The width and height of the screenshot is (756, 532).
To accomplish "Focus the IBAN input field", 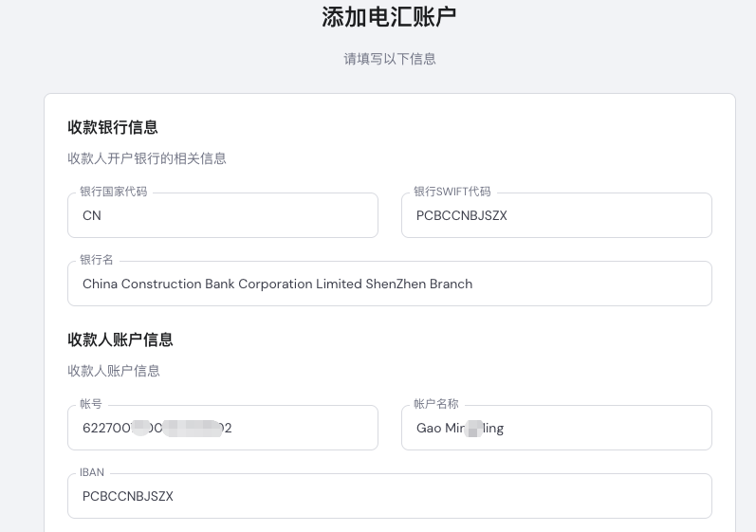I will [x=389, y=497].
